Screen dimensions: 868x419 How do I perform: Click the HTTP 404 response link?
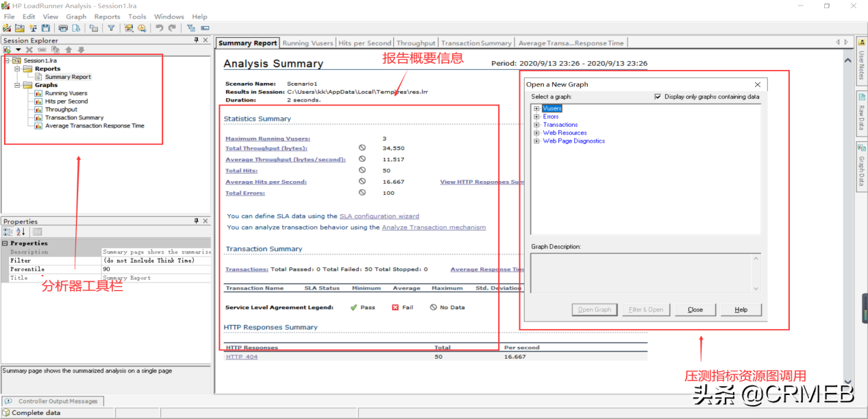coord(242,357)
